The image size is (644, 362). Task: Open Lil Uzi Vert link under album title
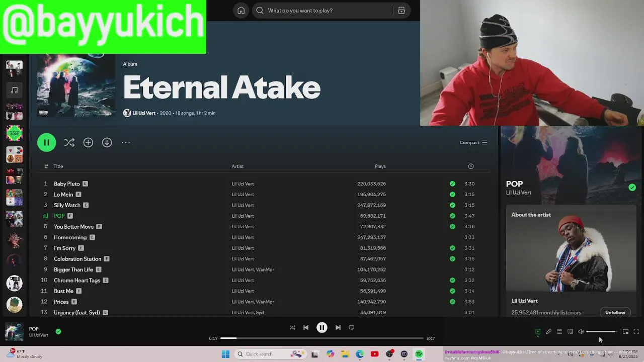coord(144,113)
